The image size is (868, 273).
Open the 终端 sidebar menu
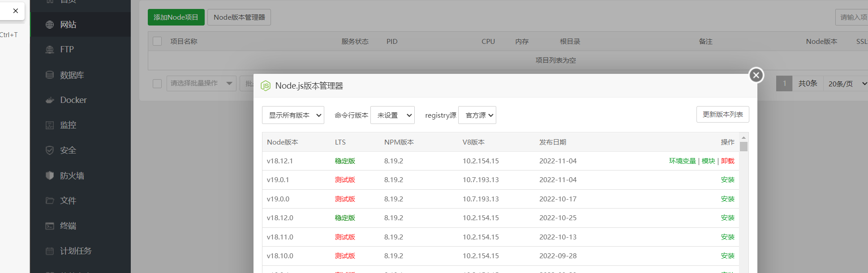click(81, 226)
